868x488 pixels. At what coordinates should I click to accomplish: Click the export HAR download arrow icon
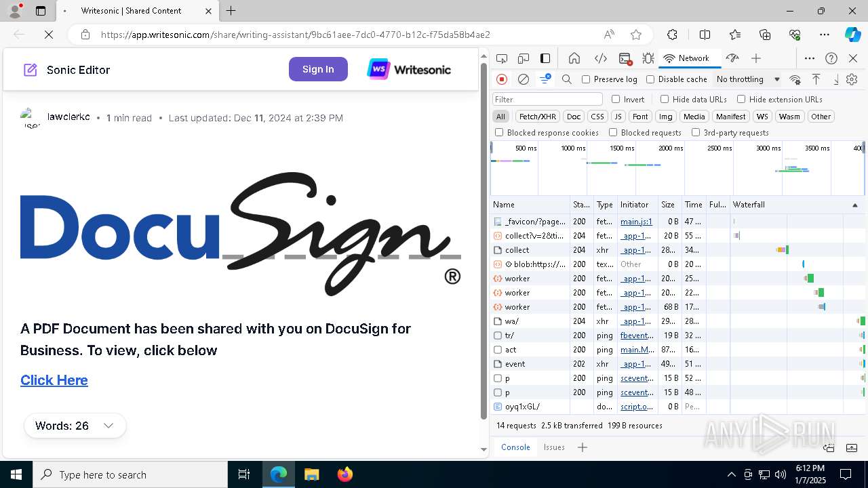[x=836, y=79]
